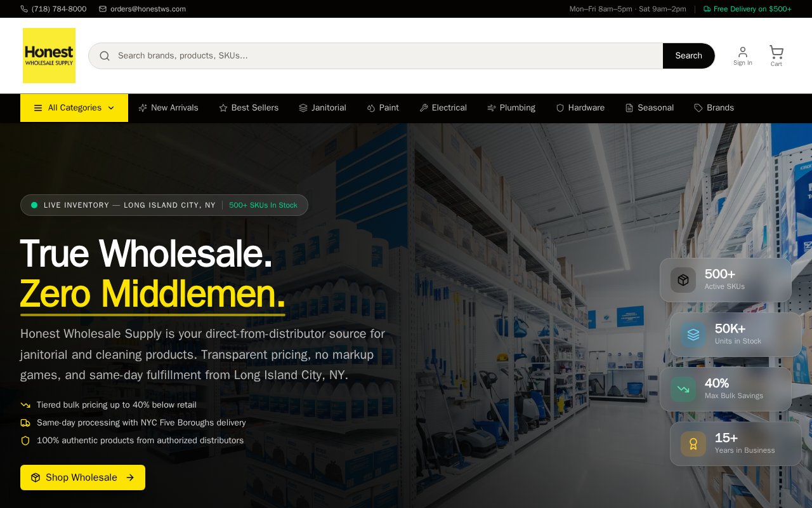Viewport: 812px width, 508px height.
Task: Click the orders@honestws.com email link
Action: (x=142, y=9)
